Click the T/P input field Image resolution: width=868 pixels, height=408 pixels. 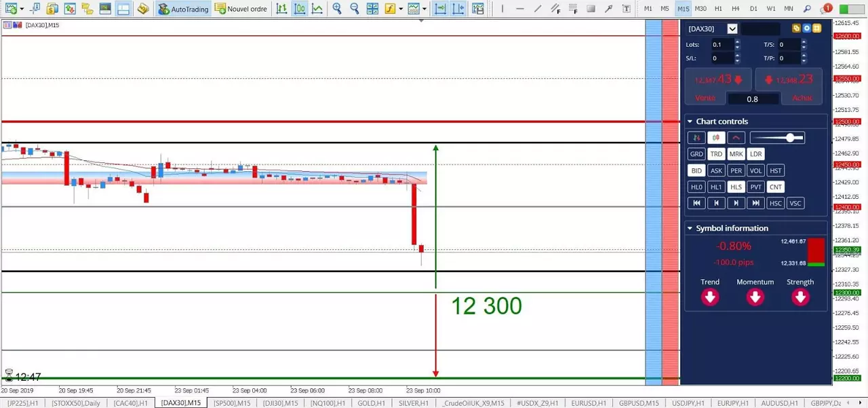[x=789, y=58]
